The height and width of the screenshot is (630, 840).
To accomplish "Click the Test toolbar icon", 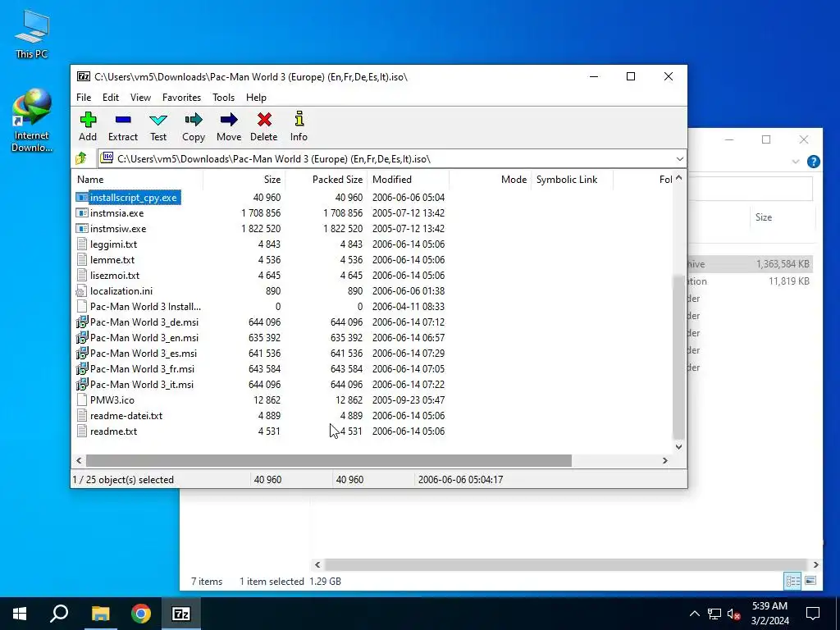I will click(x=158, y=120).
